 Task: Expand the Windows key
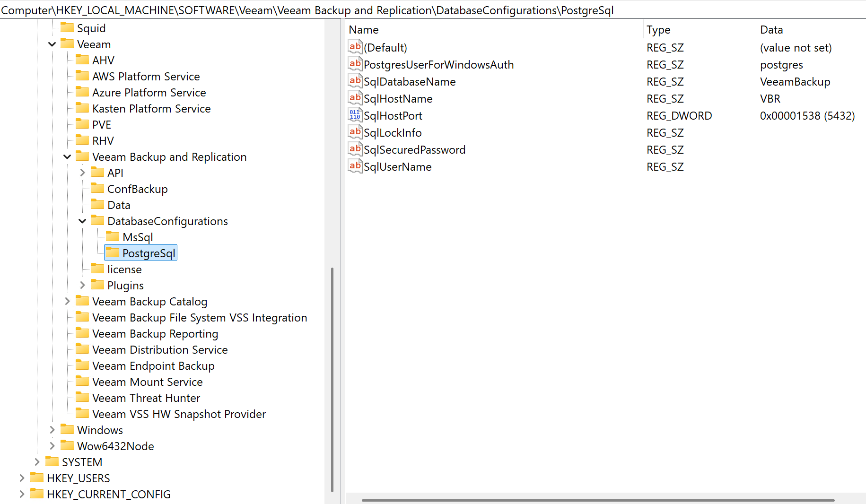(52, 430)
